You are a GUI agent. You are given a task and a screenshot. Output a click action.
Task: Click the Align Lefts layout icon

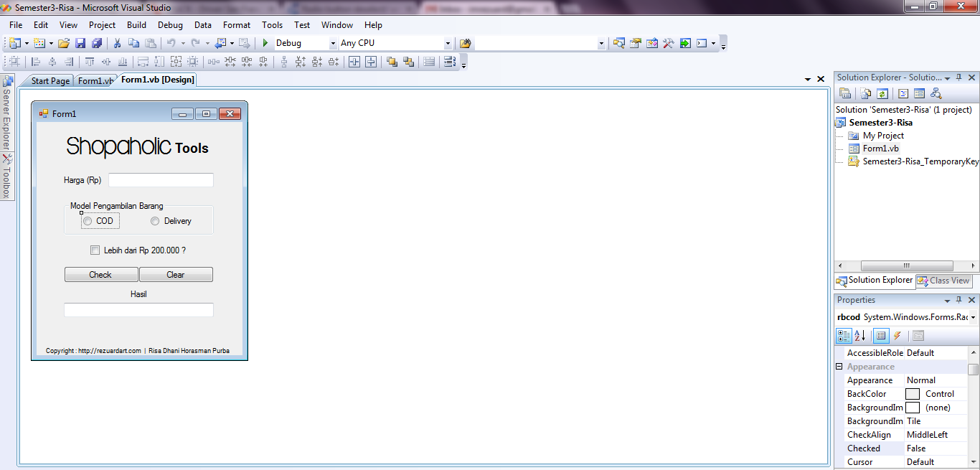[x=35, y=62]
